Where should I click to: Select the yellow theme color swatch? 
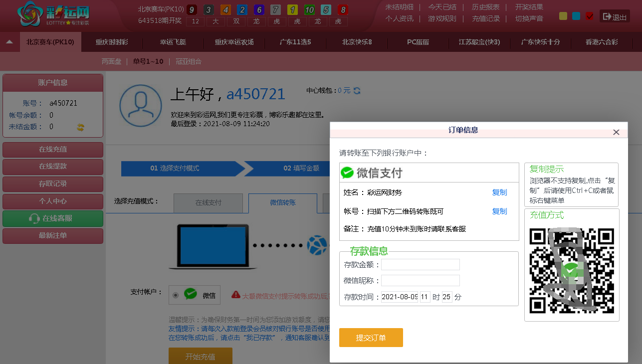[x=563, y=16]
